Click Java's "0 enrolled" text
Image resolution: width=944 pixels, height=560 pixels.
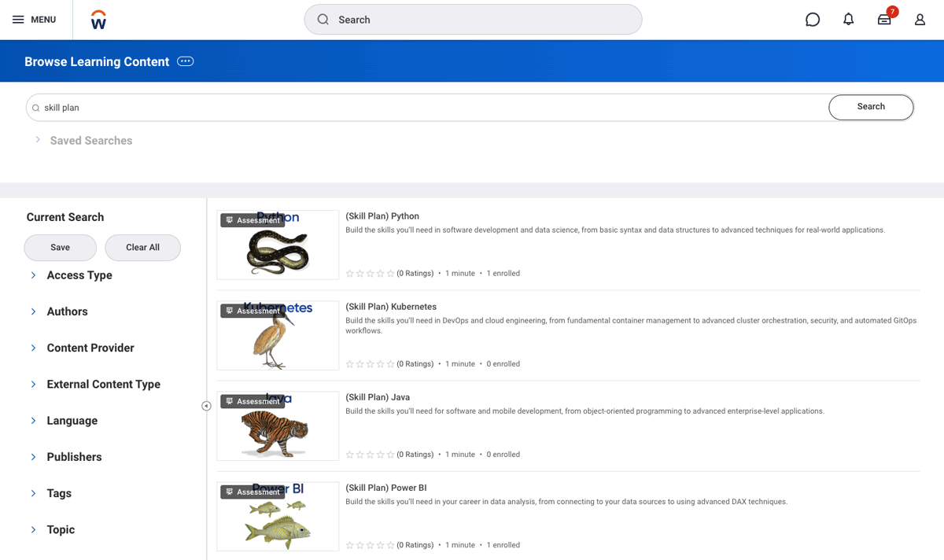pyautogui.click(x=503, y=455)
